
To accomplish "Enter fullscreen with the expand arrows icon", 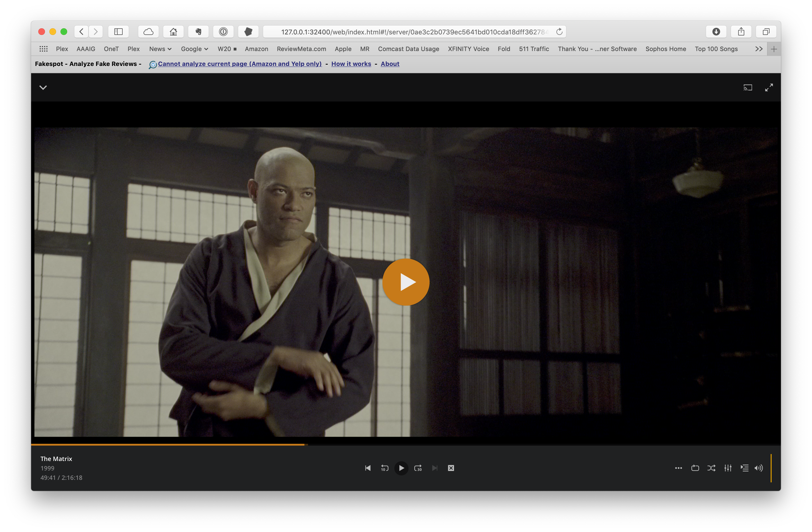I will pos(769,88).
